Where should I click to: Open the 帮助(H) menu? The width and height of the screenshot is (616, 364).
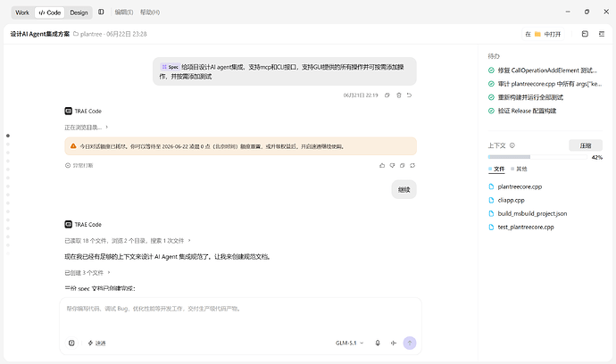[150, 12]
